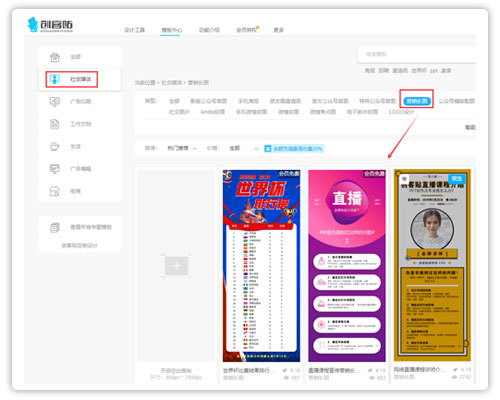Focus the template search box
The height and width of the screenshot is (400, 500).
417,54
